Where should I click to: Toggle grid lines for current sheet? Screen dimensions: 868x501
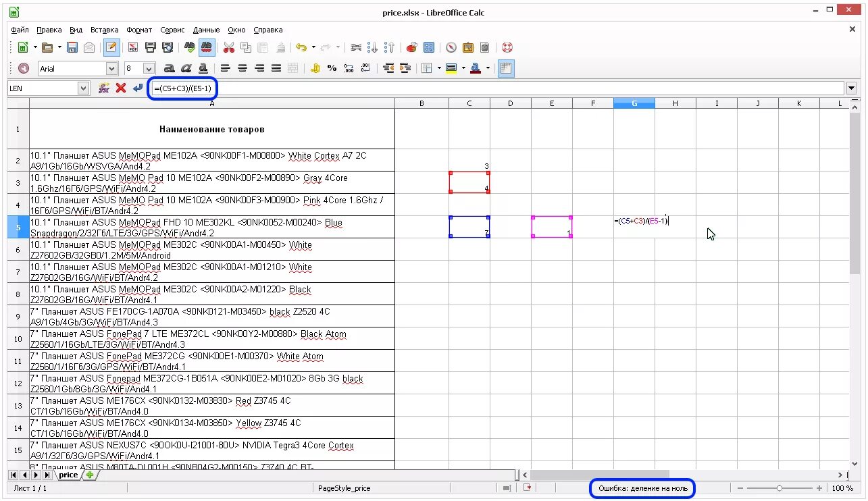(x=506, y=68)
